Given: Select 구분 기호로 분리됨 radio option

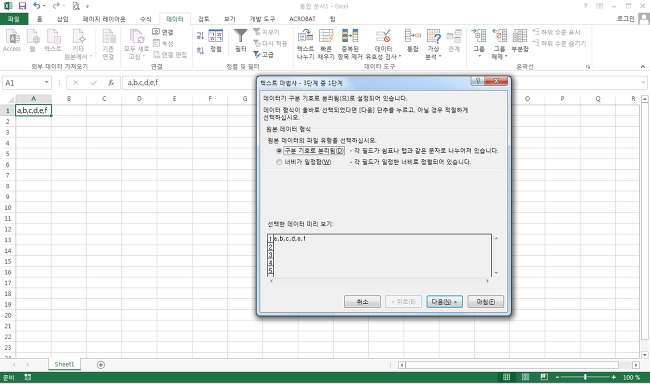Looking at the screenshot, I should pos(279,151).
